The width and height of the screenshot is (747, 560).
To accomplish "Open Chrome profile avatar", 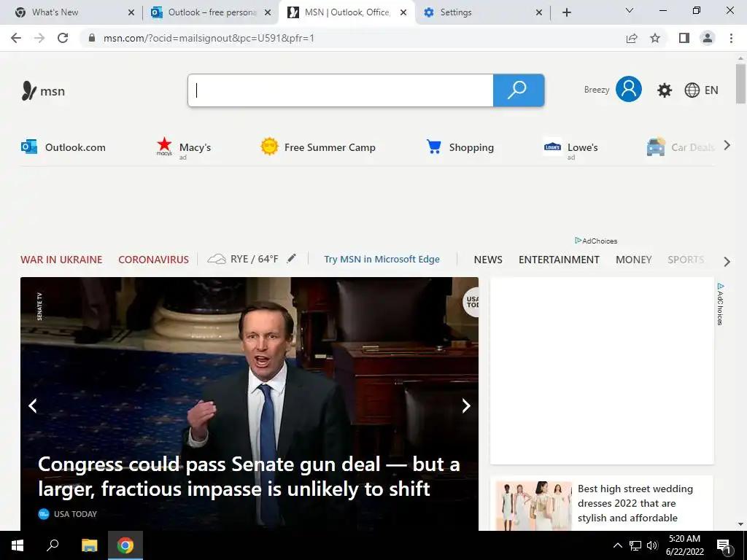I will pos(708,38).
